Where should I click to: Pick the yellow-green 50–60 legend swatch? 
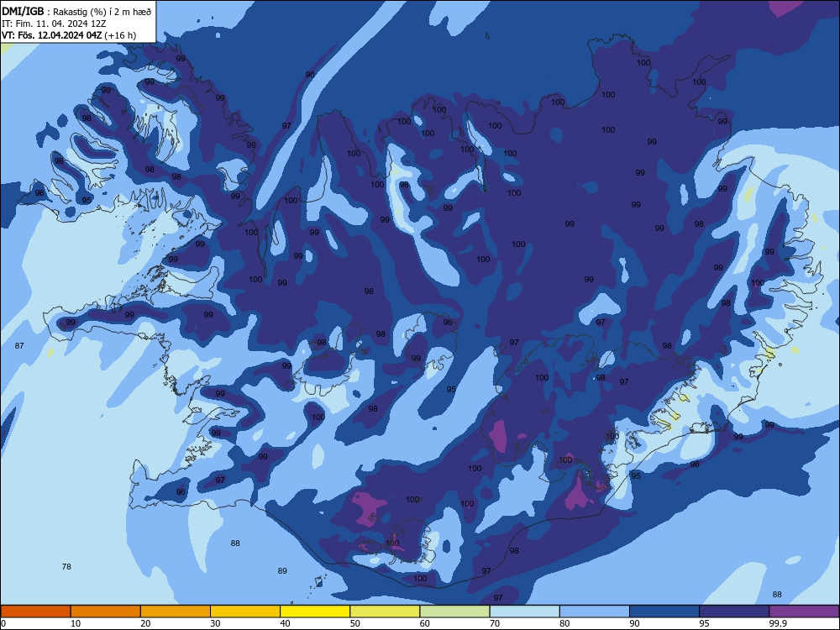(x=385, y=612)
